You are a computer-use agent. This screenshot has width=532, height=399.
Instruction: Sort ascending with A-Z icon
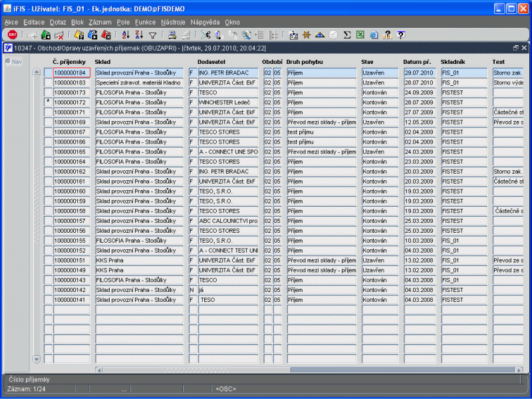coord(126,35)
